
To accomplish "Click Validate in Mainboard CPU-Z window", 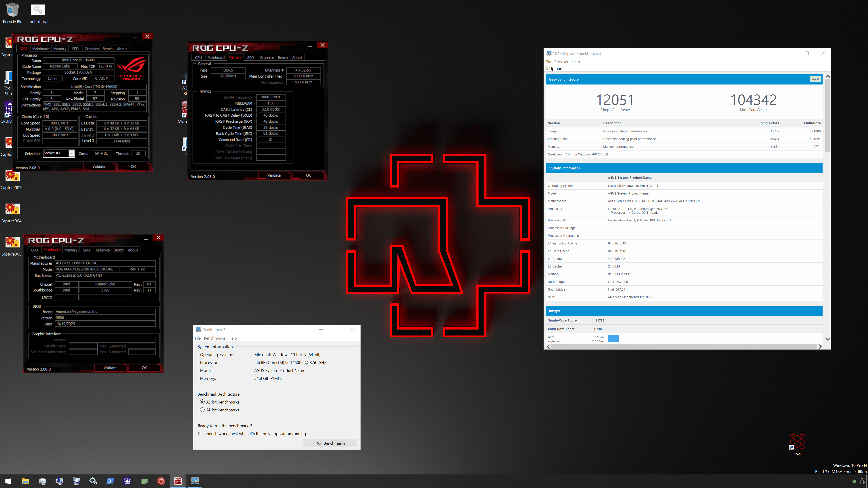I will point(110,368).
